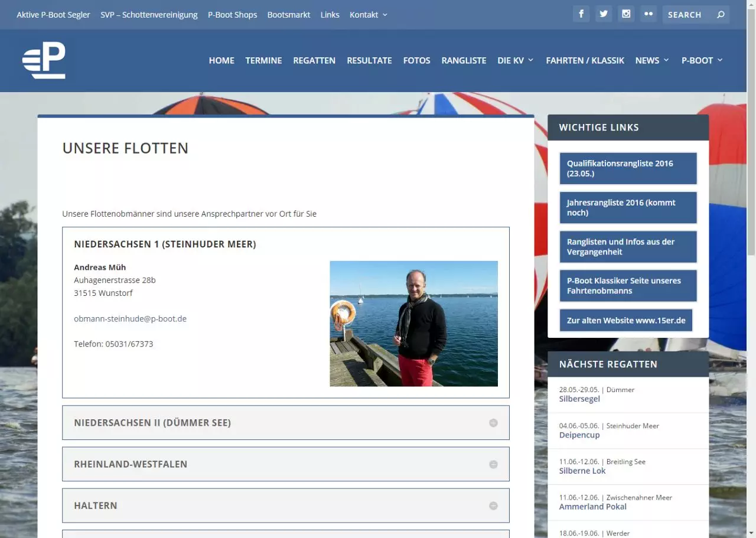Click Jahresrangliste 2016 button
The image size is (756, 538).
(x=628, y=207)
